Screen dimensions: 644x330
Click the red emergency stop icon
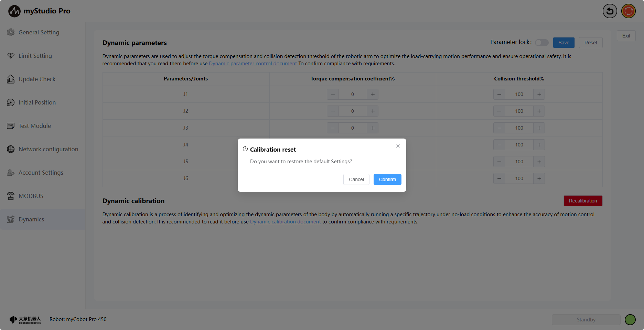click(628, 11)
